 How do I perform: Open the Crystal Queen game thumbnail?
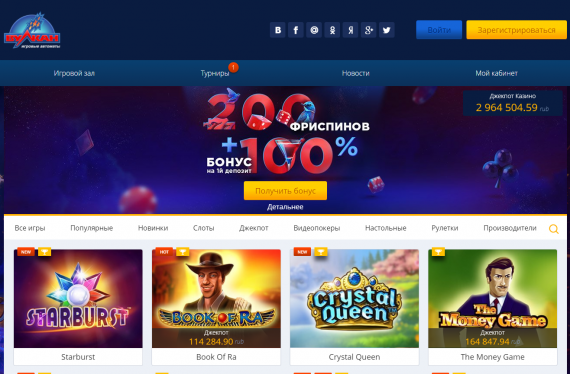coord(354,298)
